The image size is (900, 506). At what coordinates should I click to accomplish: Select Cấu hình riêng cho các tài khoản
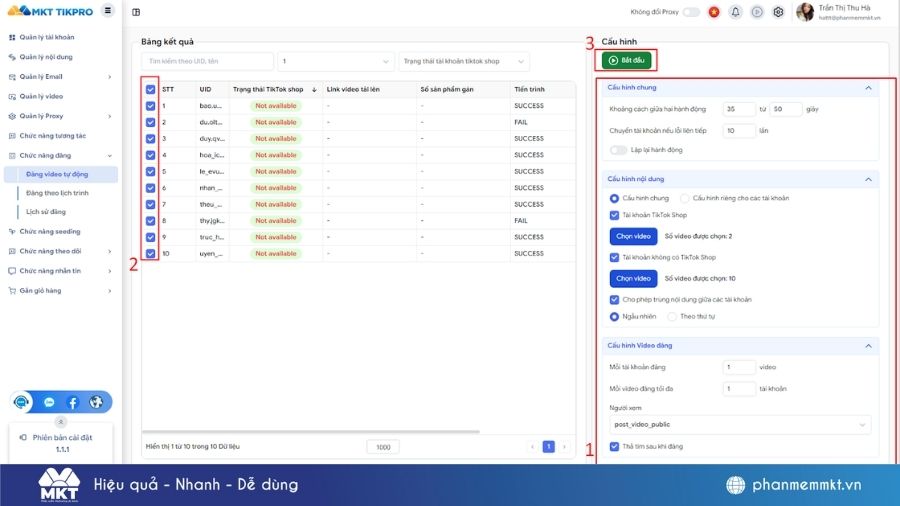[x=684, y=198]
